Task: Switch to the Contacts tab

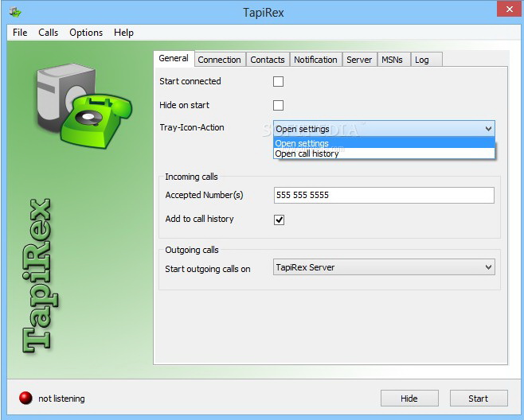Action: tap(268, 60)
